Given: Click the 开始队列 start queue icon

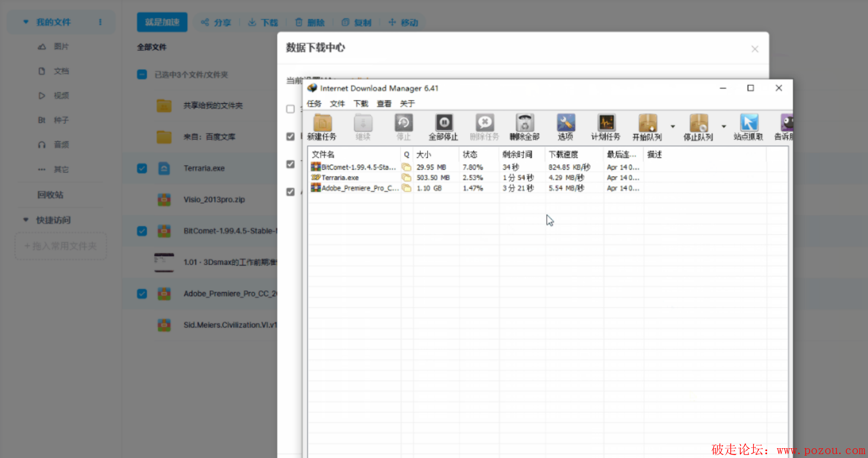Looking at the screenshot, I should coord(648,123).
